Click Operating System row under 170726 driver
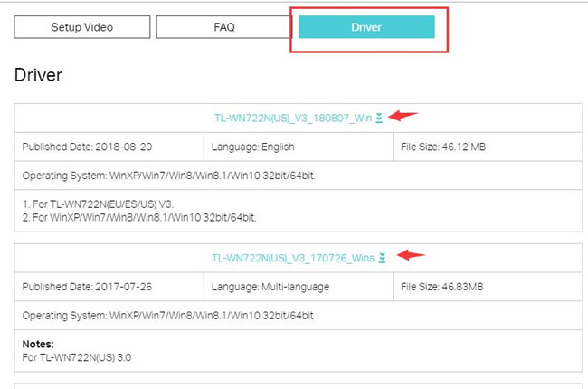This screenshot has height=389, width=588. click(x=299, y=316)
